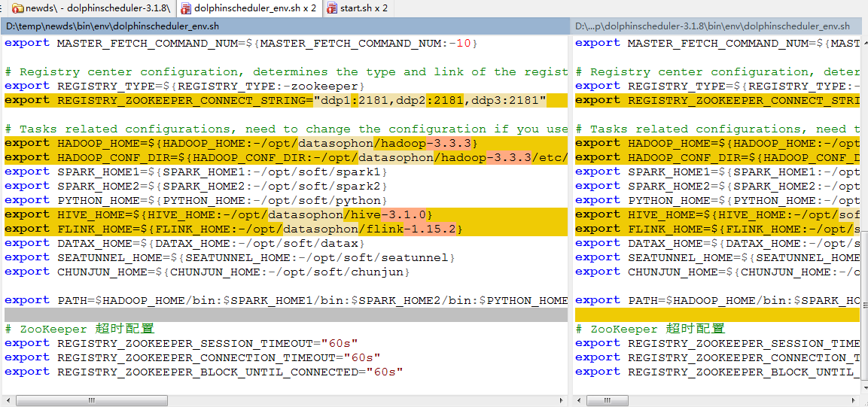Select the Tasks related configurations comment in the left pane
Viewport: 868px width, 407px height.
coord(285,129)
